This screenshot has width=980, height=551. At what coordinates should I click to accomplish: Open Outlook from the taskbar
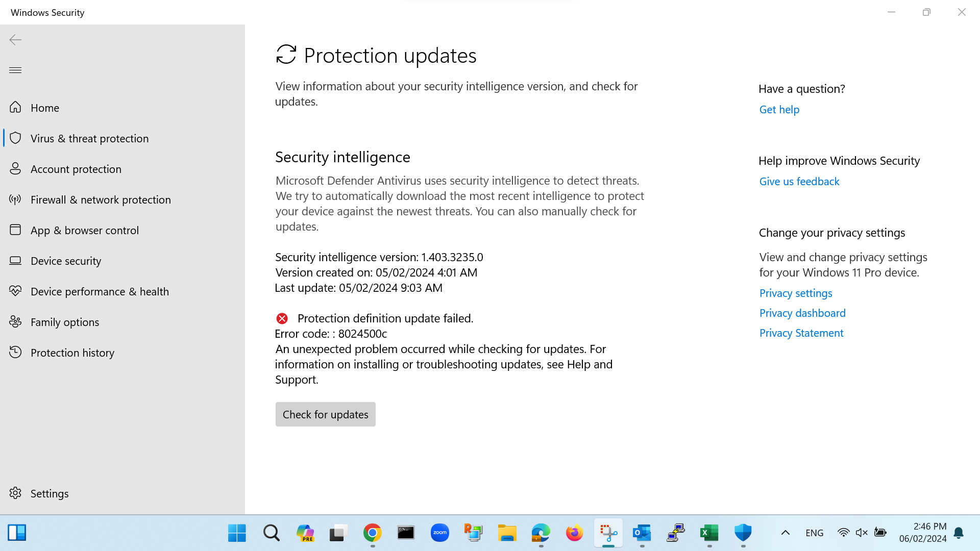[642, 533]
